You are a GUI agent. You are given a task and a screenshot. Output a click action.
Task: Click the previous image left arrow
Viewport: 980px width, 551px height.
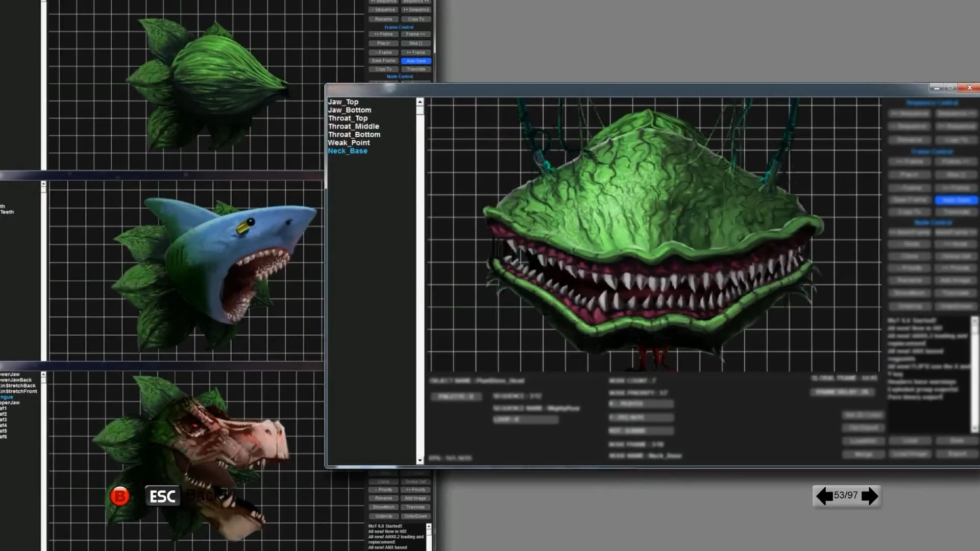824,496
